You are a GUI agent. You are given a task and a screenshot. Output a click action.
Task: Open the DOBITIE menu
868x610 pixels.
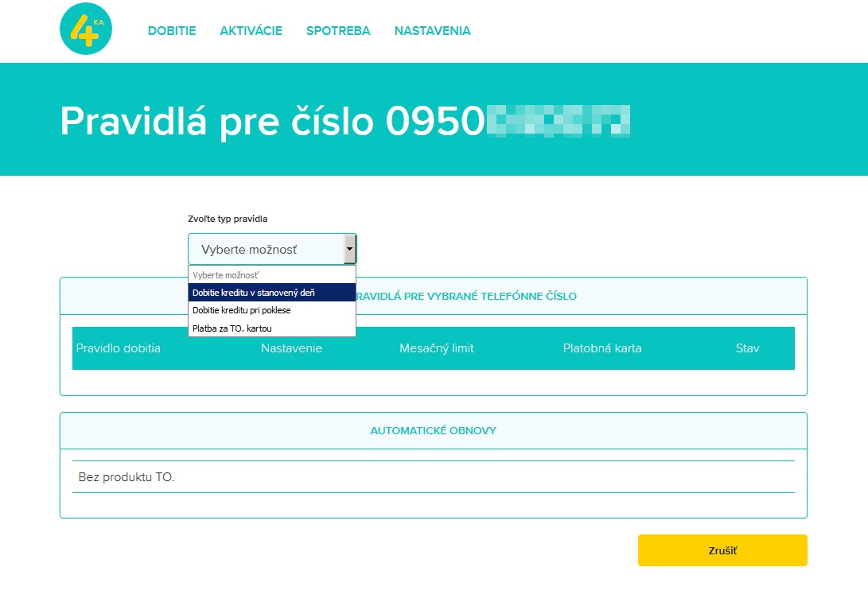(172, 31)
